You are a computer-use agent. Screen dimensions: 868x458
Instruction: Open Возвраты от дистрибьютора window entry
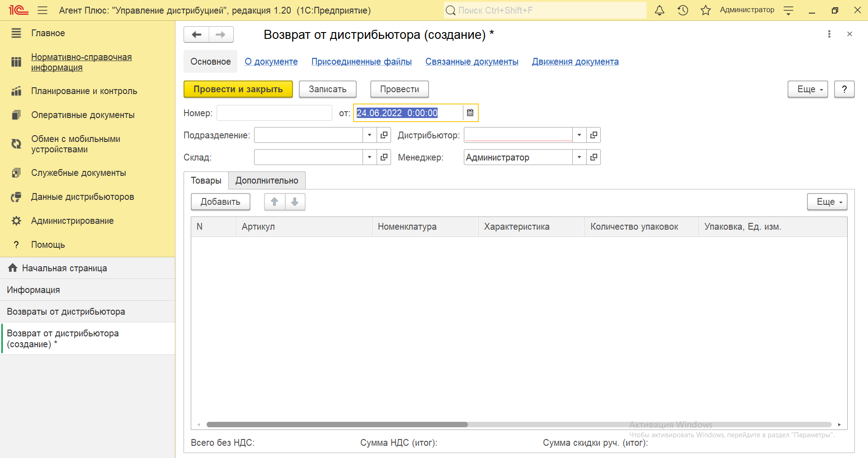(87, 312)
